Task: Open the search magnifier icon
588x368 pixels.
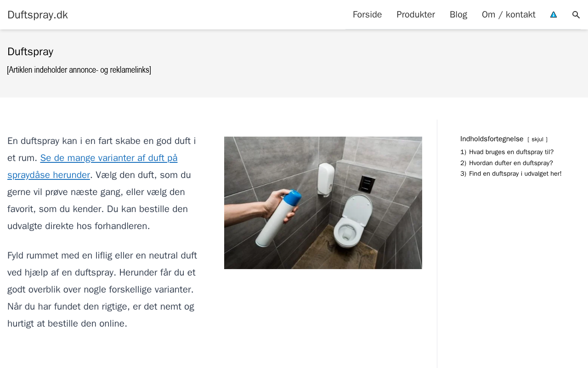Action: pos(576,15)
